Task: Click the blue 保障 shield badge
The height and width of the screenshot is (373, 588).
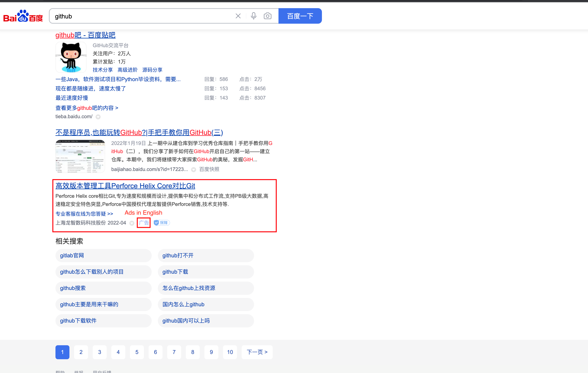Action: coord(161,223)
